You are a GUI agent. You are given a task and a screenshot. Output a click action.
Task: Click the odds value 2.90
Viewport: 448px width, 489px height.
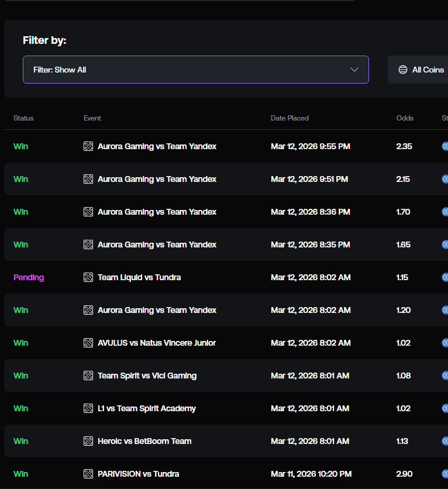tap(404, 474)
